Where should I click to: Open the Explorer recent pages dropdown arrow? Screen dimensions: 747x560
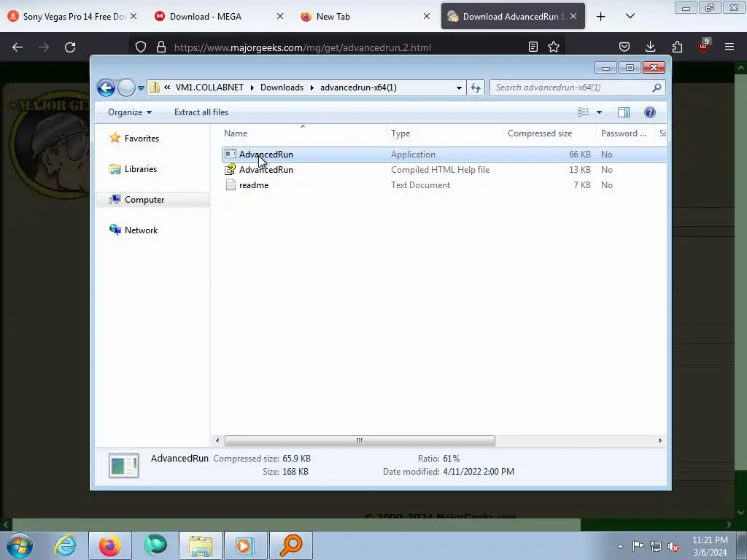[x=141, y=88]
